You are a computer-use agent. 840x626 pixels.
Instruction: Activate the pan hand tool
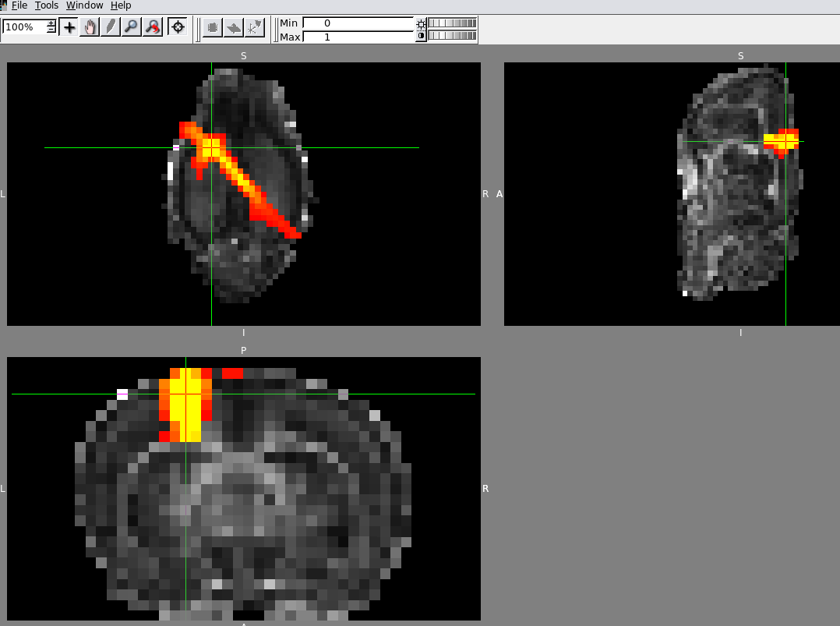[x=90, y=27]
